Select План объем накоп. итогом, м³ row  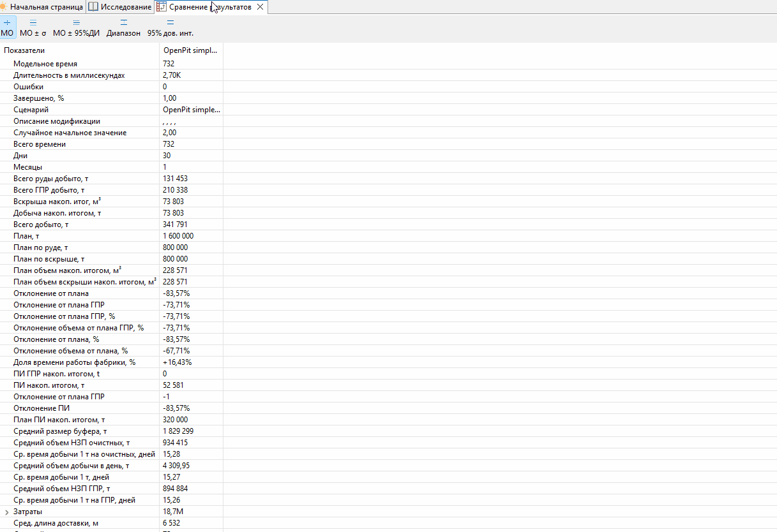click(x=112, y=270)
